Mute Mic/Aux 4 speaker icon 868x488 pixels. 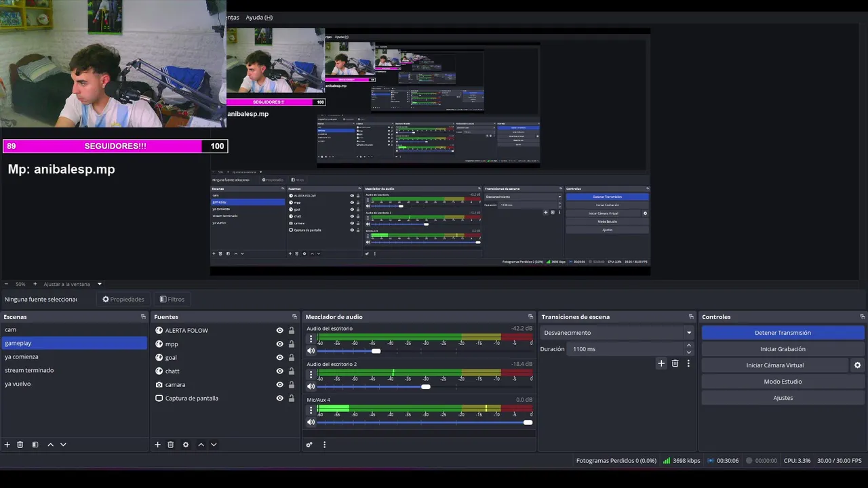(x=311, y=422)
